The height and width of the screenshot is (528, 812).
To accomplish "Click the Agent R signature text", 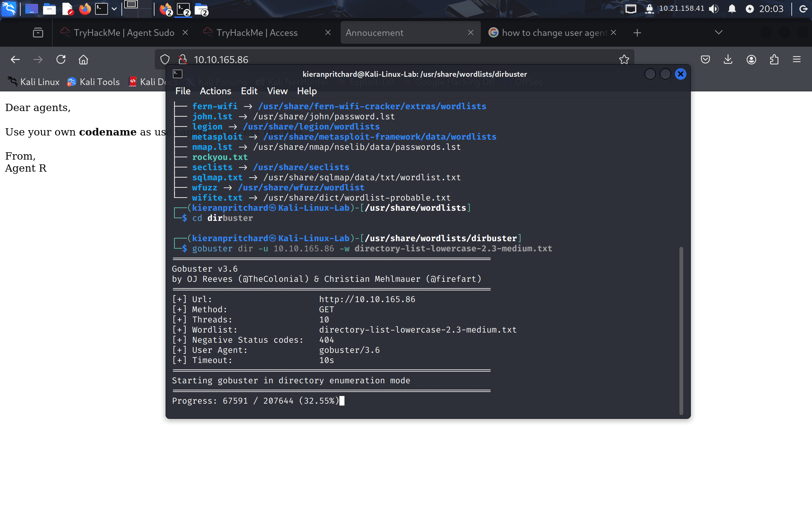I will click(26, 168).
